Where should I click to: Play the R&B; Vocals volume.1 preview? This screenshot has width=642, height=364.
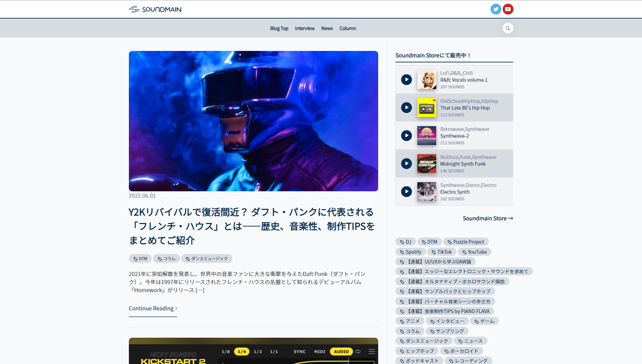tap(406, 80)
